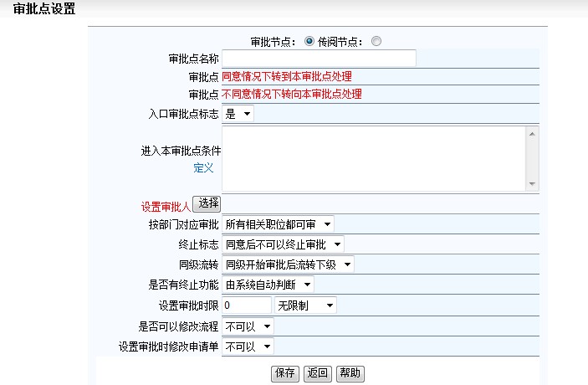Click the 设置审批时限 number field
The image size is (588, 385).
[x=247, y=305]
